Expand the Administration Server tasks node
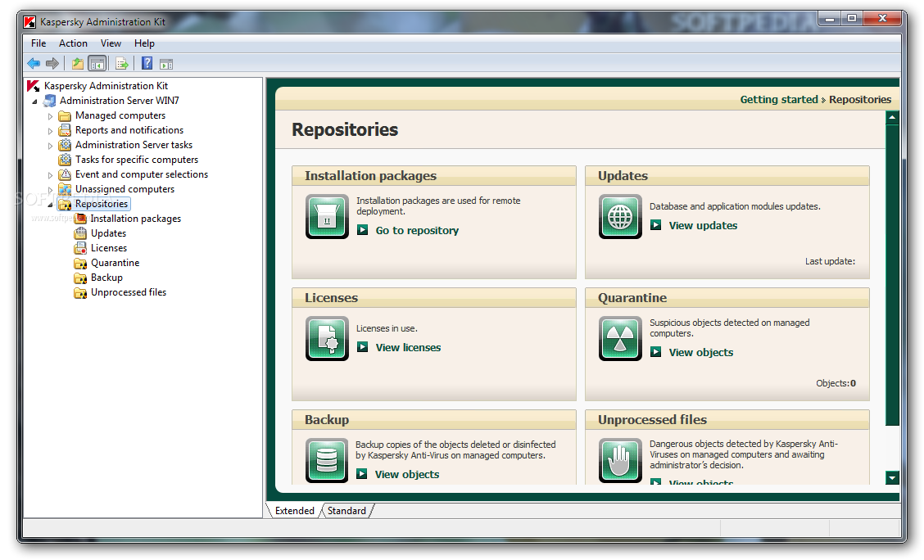Screen dimensions: 924x560 [50, 146]
